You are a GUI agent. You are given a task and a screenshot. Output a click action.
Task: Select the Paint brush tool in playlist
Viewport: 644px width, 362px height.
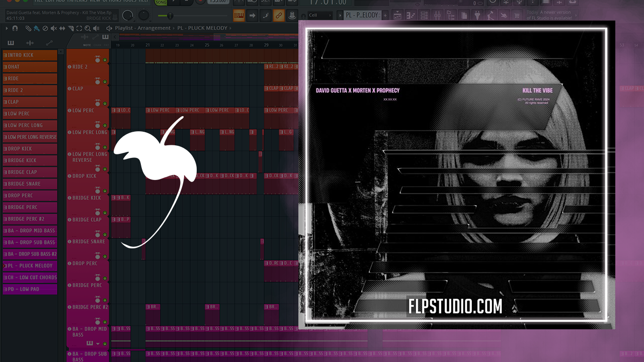(x=36, y=29)
